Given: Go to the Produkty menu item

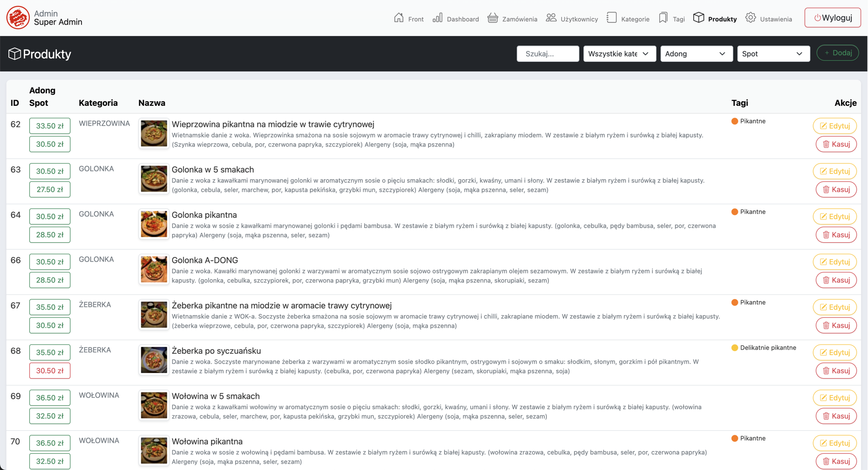Looking at the screenshot, I should click(x=715, y=19).
